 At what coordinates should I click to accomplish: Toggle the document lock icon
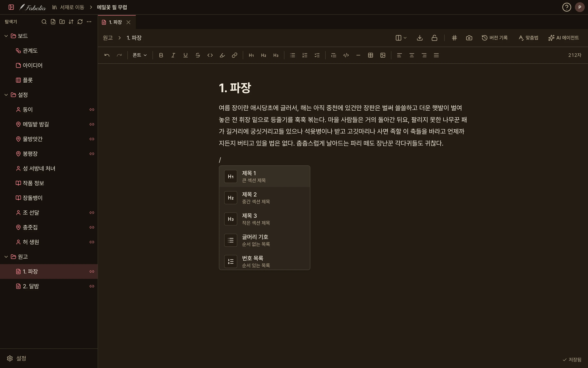[434, 38]
